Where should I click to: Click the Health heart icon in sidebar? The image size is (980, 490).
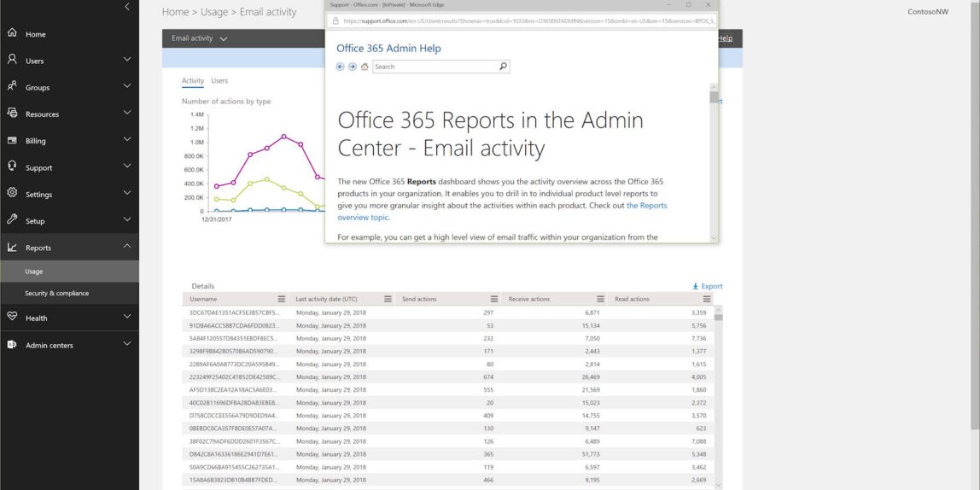12,317
